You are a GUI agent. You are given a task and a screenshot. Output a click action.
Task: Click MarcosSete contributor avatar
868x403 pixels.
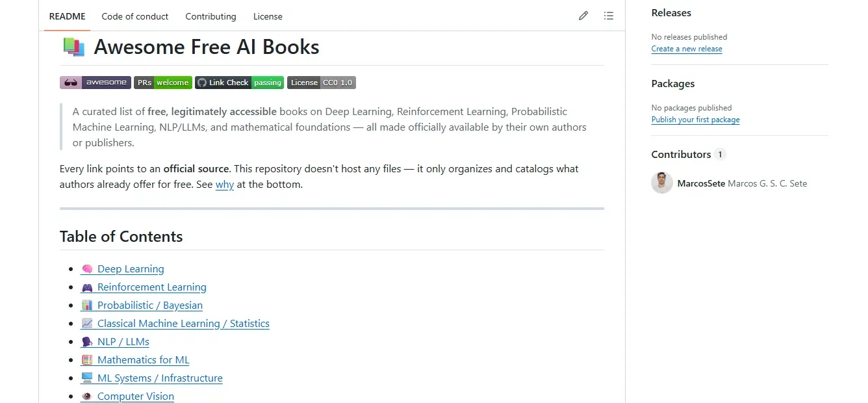click(x=662, y=183)
